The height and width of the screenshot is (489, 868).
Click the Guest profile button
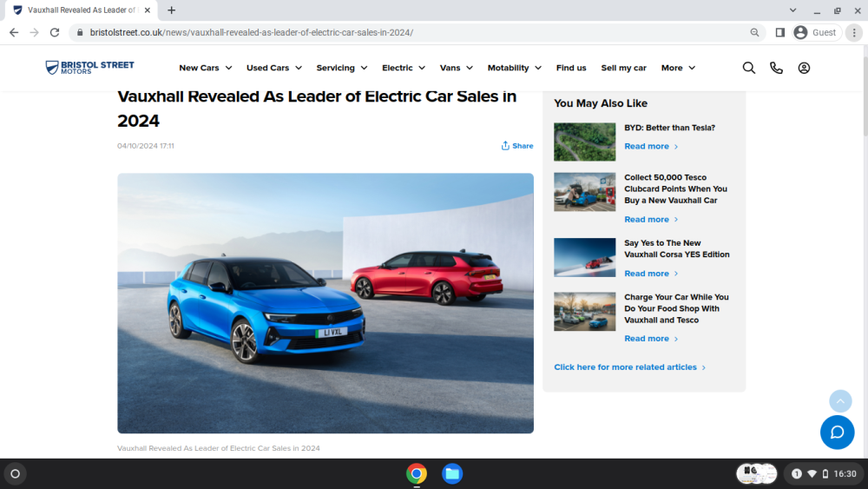[817, 33]
